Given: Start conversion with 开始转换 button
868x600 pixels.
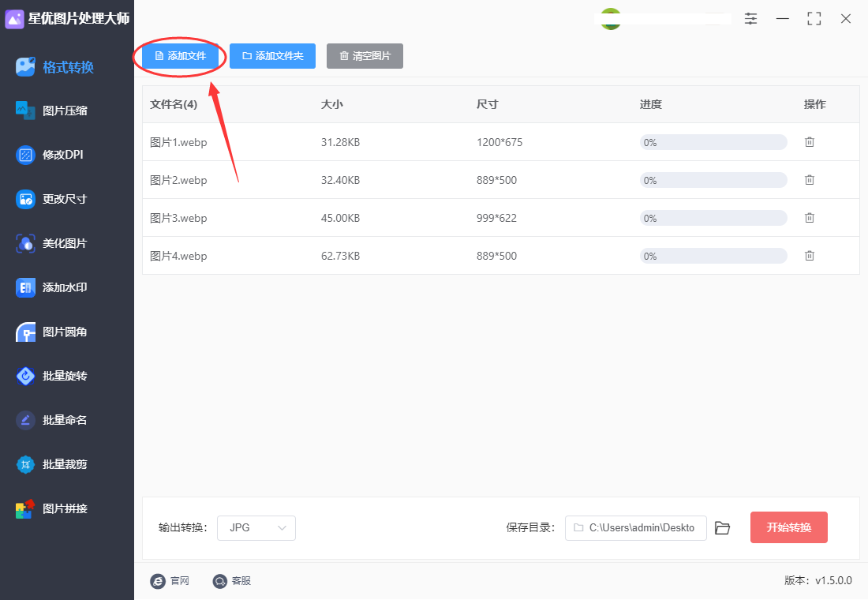Looking at the screenshot, I should (x=789, y=527).
